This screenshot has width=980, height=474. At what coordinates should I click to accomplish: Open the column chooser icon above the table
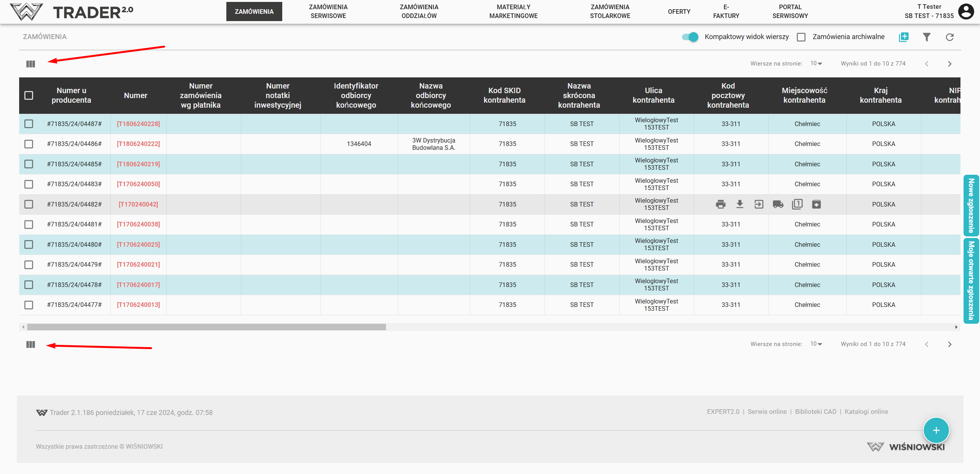pyautogui.click(x=31, y=64)
